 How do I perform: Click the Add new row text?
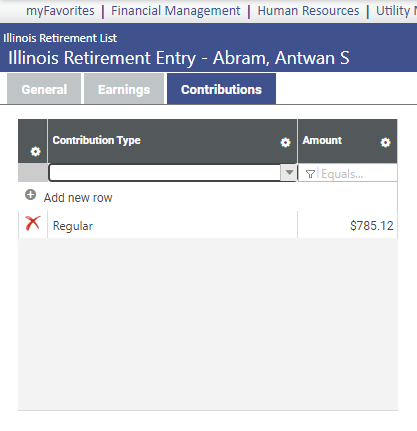click(78, 198)
